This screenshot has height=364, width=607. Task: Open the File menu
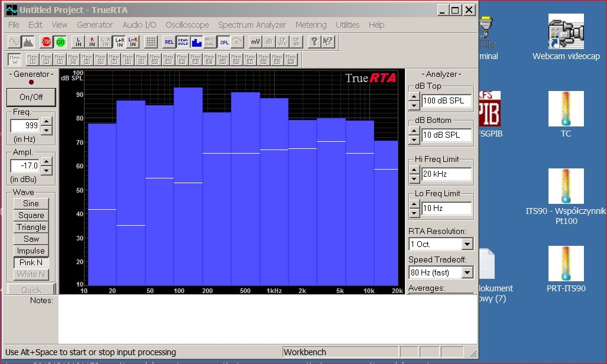pyautogui.click(x=14, y=25)
